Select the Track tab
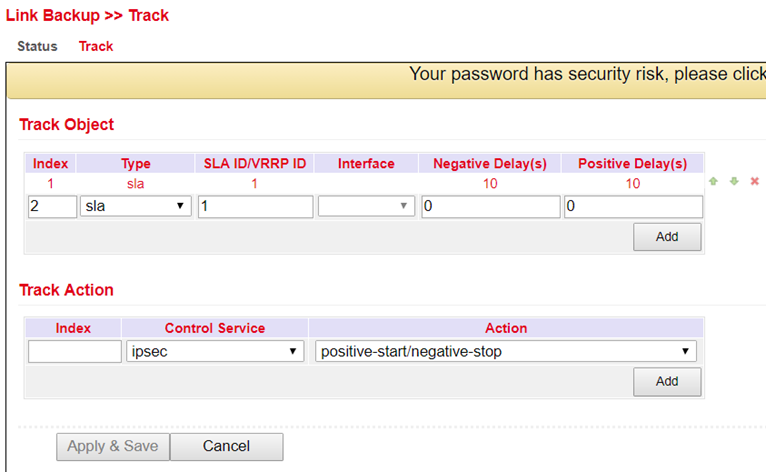Image resolution: width=766 pixels, height=472 pixels. coord(96,46)
